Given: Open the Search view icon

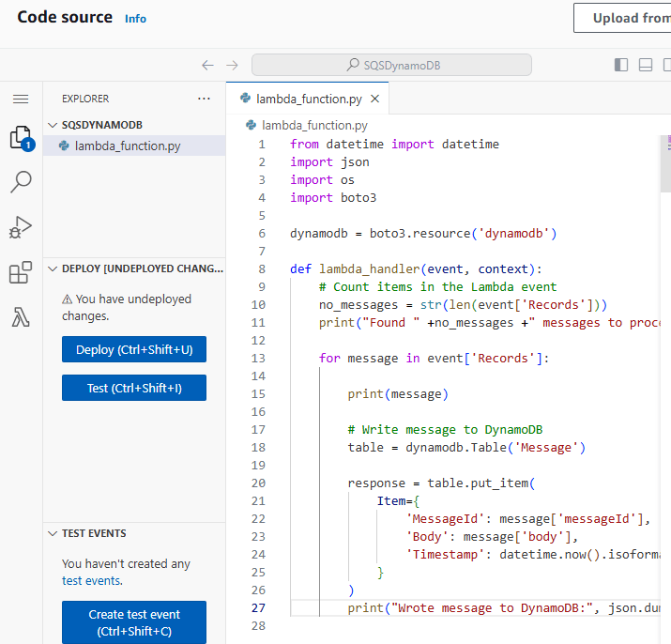Looking at the screenshot, I should pyautogui.click(x=21, y=182).
